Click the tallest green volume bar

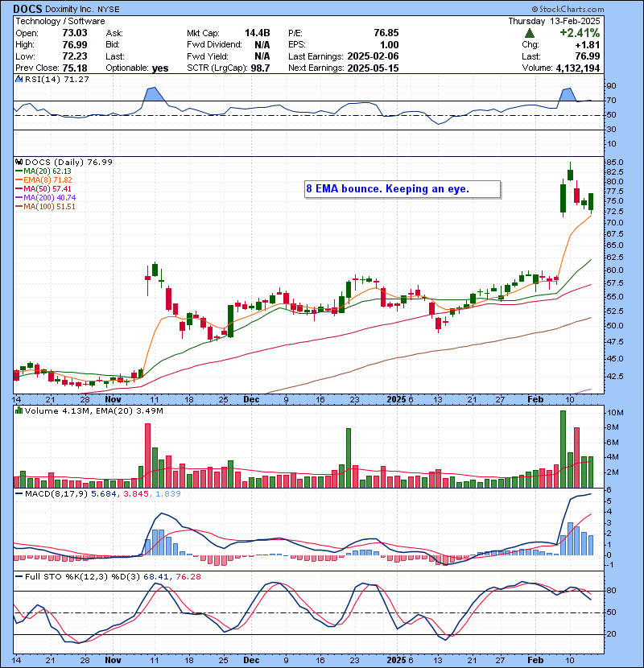point(563,449)
